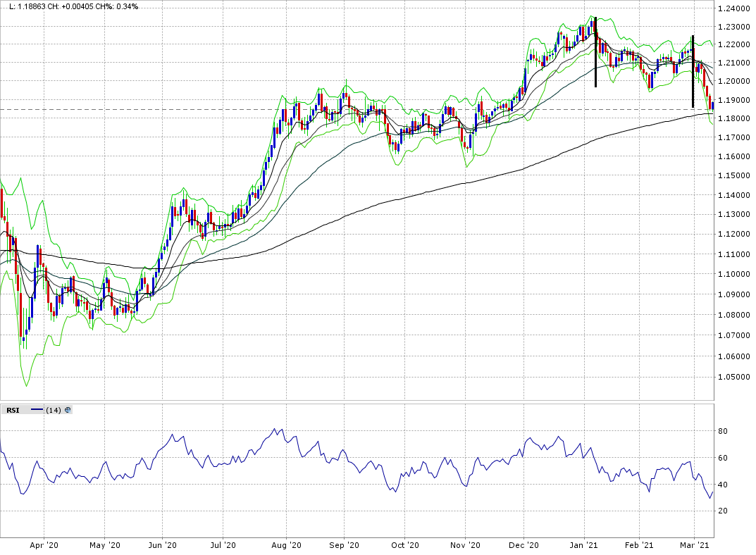Click the Dec '20 date label
Screen dimensions: 756x555
pyautogui.click(x=523, y=545)
